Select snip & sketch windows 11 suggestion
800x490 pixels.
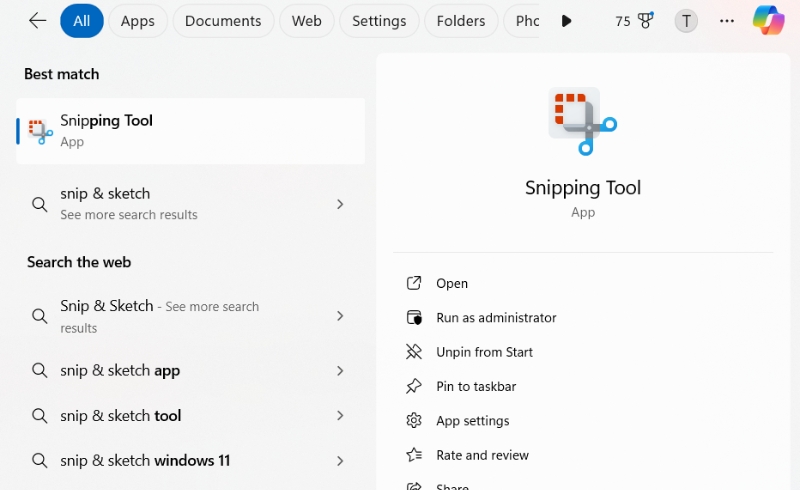coord(190,460)
